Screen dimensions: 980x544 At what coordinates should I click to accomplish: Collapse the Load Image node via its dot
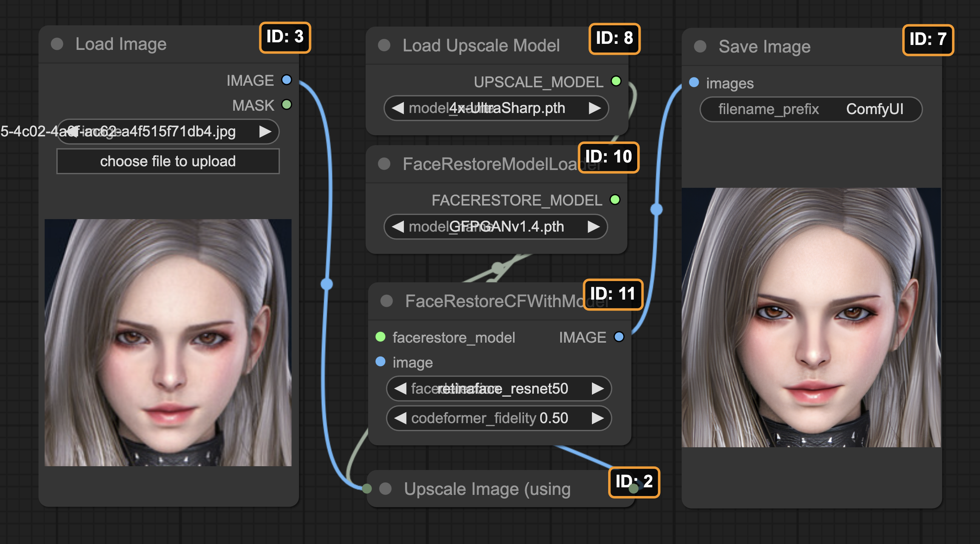click(57, 44)
